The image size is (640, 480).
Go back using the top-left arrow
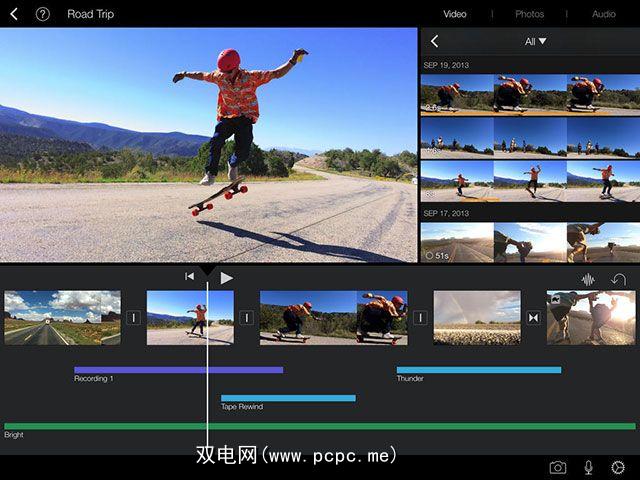tap(14, 14)
